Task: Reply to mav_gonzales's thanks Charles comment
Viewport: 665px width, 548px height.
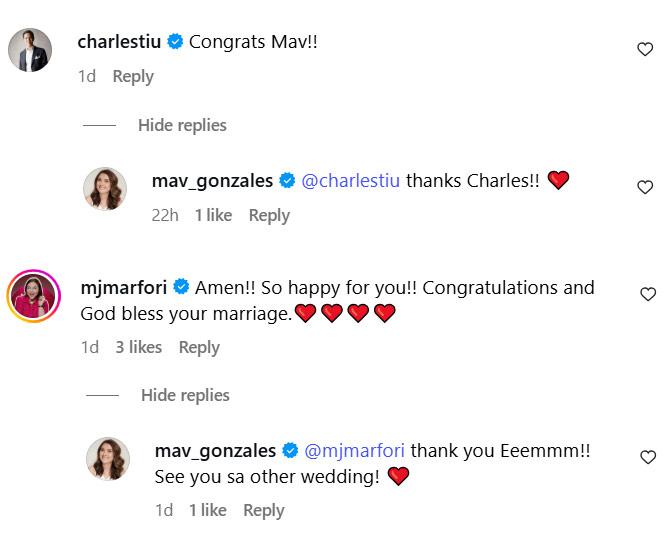Action: [x=269, y=215]
